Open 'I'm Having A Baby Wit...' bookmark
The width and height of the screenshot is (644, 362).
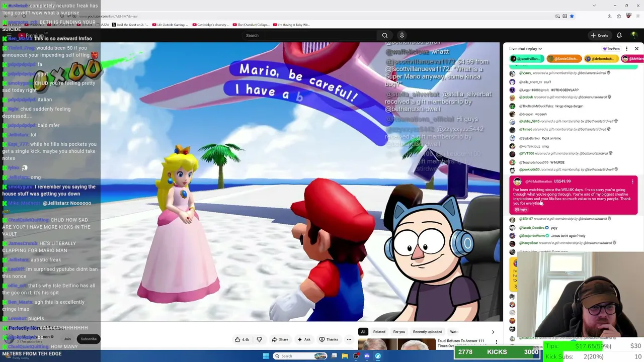point(292,25)
